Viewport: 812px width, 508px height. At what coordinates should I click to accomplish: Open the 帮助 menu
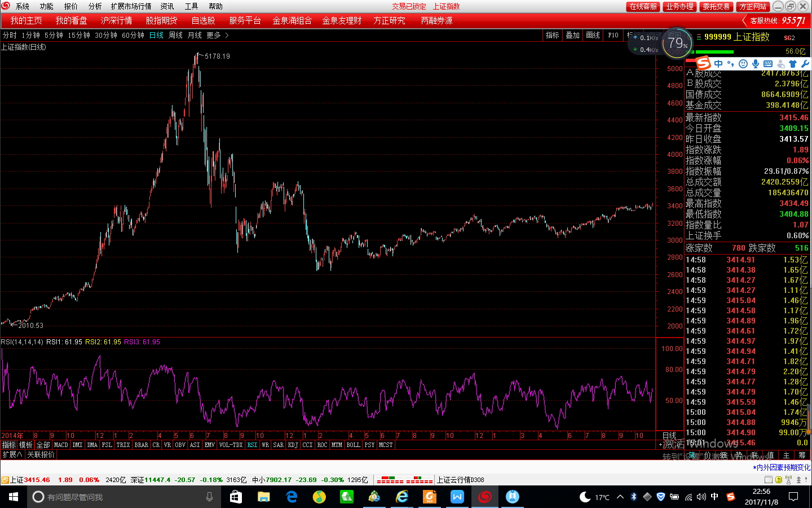[215, 6]
